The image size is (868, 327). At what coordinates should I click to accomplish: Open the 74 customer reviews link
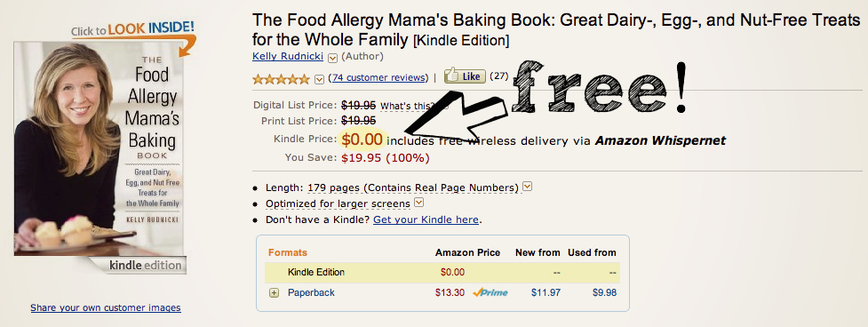pyautogui.click(x=379, y=78)
